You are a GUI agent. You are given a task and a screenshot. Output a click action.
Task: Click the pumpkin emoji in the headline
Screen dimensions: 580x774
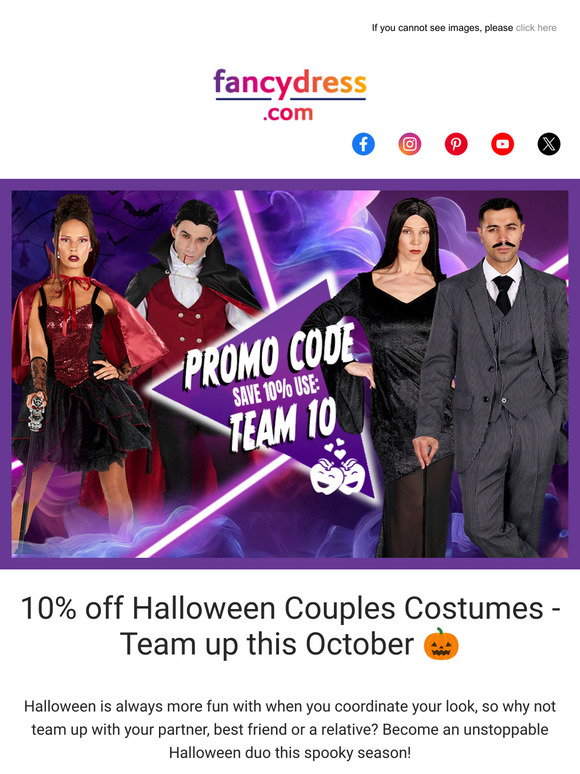click(x=441, y=644)
